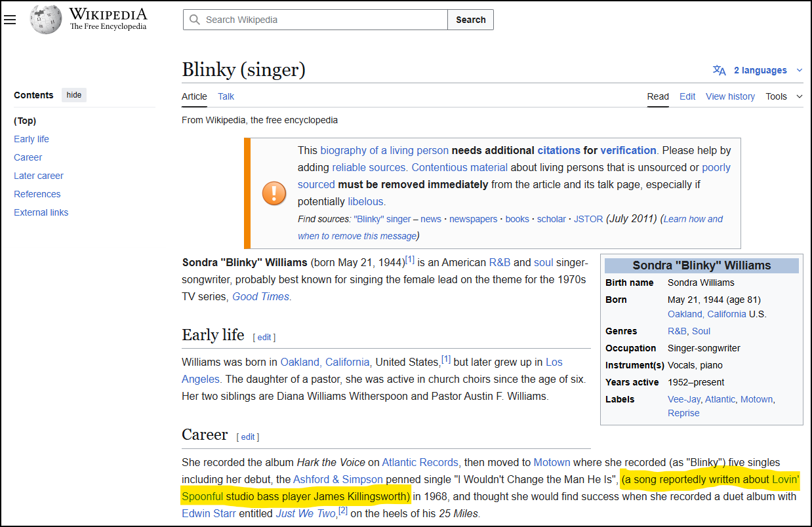Click infobox header Sondra "Blinky" Williams

pos(702,265)
